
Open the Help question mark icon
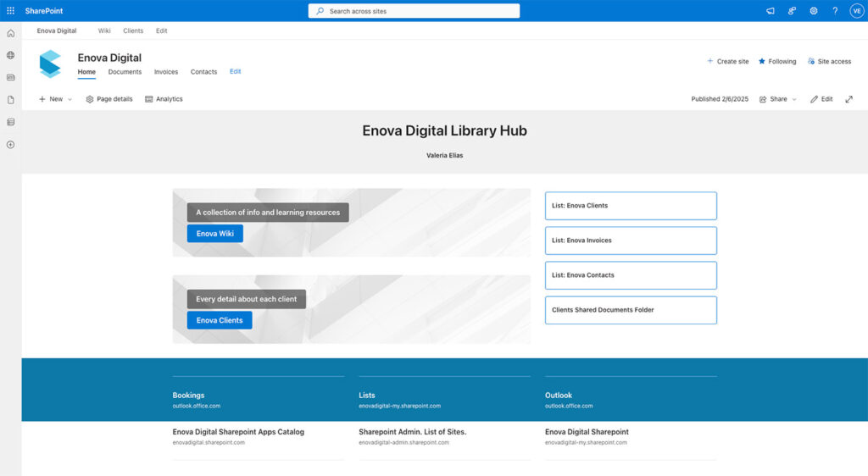point(835,10)
